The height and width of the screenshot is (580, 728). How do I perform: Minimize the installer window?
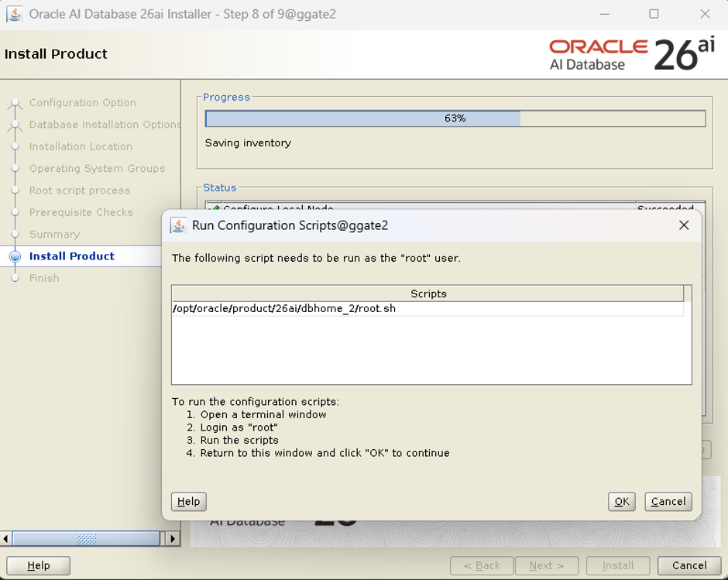[x=604, y=14]
